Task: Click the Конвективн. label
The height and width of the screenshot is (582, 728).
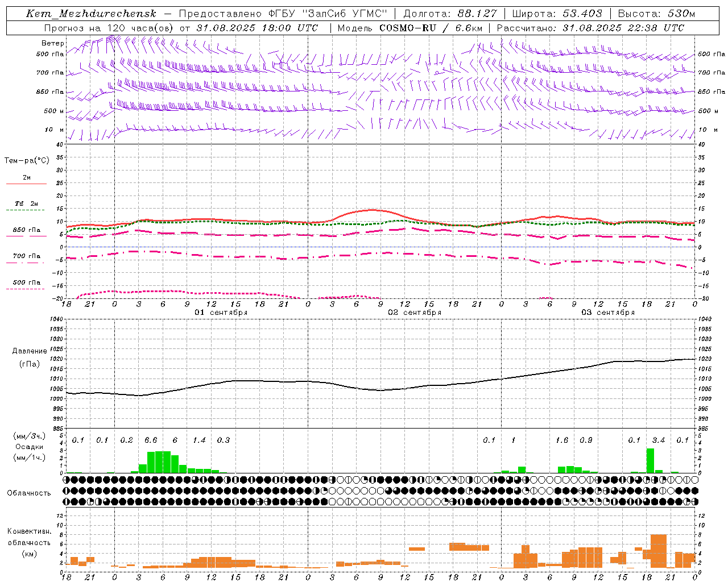Action: [29, 531]
